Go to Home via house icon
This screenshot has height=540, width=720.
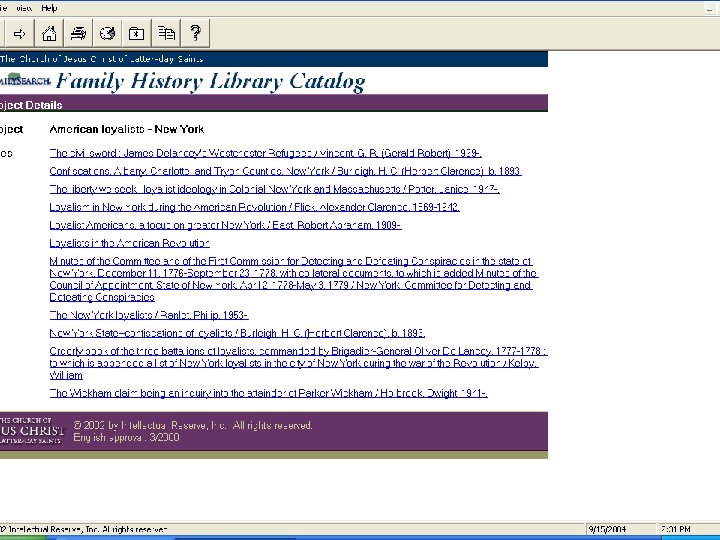tap(49, 34)
